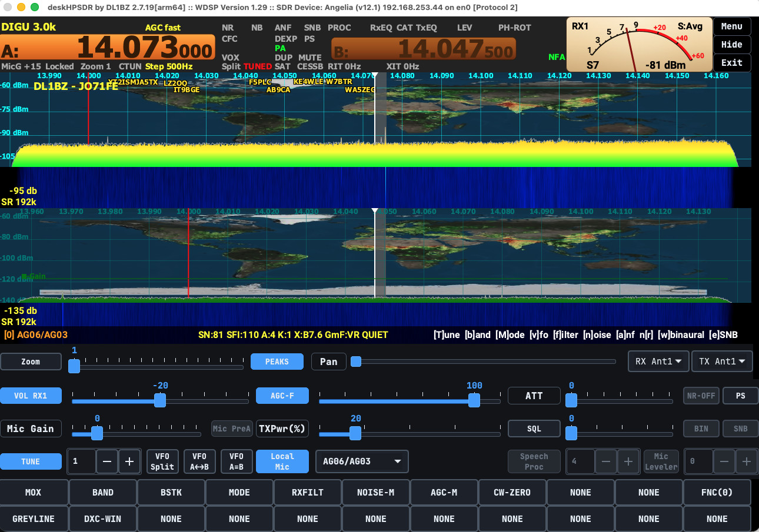Screen dimensions: 759x532
Task: Open the TX Ant1 dropdown
Action: pos(722,362)
